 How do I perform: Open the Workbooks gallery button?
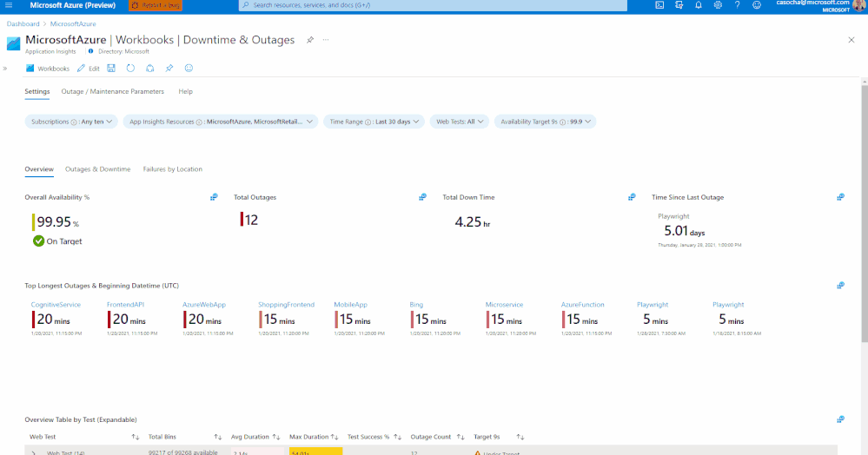click(48, 68)
